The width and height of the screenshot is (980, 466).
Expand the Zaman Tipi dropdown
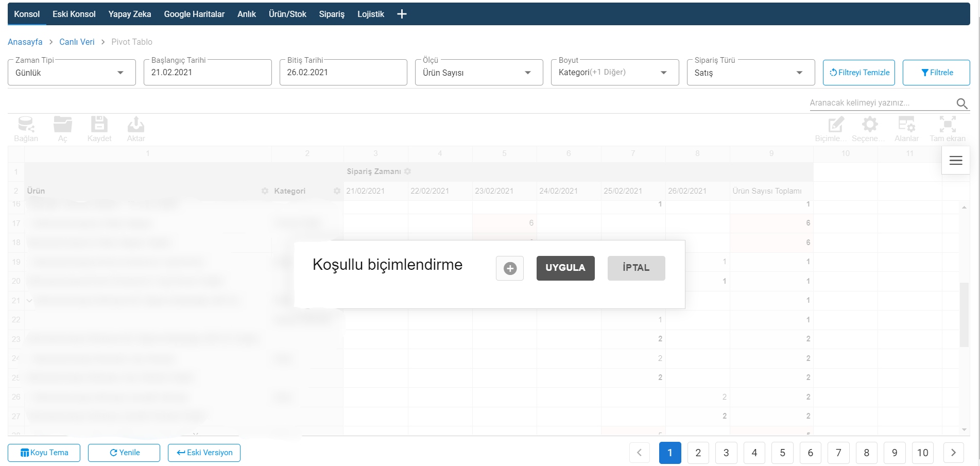(x=72, y=73)
